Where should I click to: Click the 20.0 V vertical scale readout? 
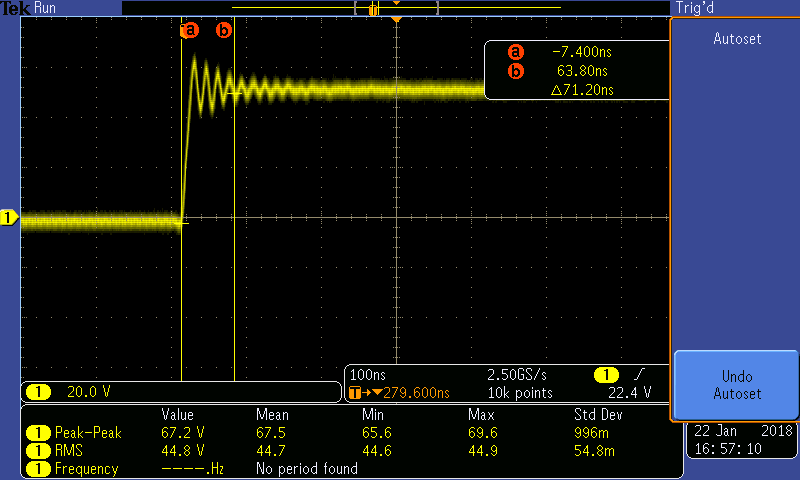coord(88,392)
